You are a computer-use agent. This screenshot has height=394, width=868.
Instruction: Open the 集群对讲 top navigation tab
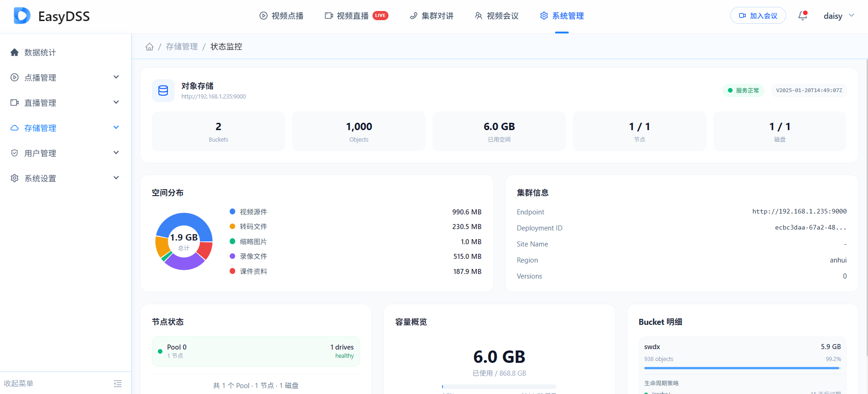coord(431,16)
